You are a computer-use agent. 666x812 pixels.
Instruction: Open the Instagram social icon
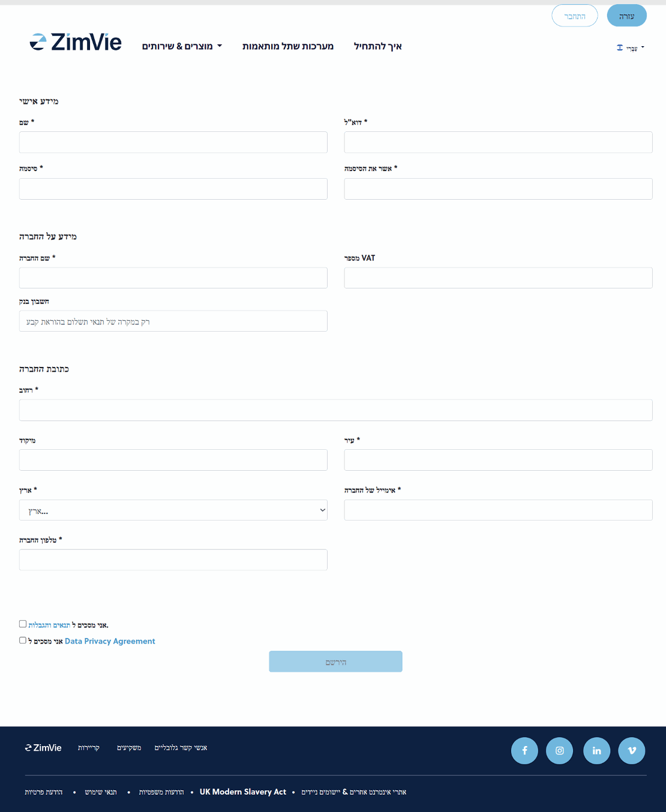coord(559,750)
